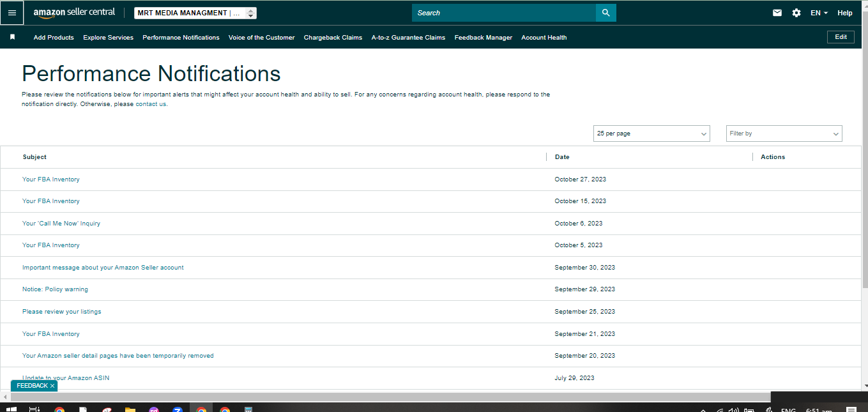Open the MRT MEDIA MANAGMENT account switcher
This screenshot has height=412, width=868.
pyautogui.click(x=195, y=13)
